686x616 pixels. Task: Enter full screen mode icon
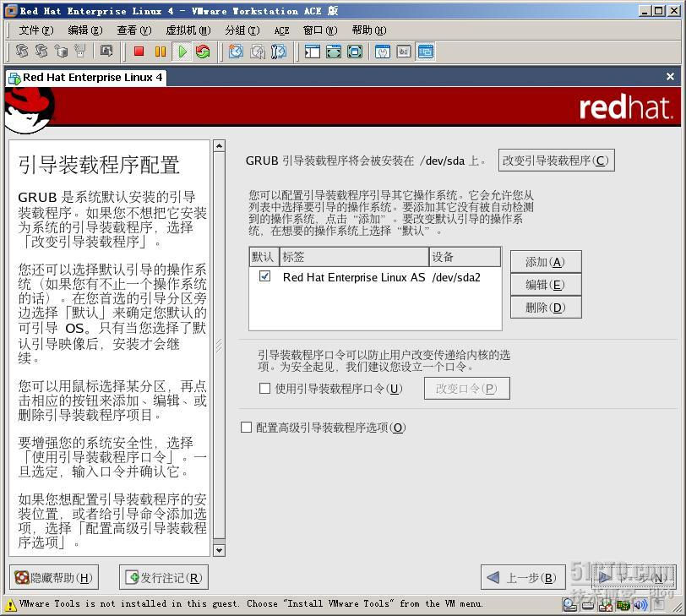point(354,52)
